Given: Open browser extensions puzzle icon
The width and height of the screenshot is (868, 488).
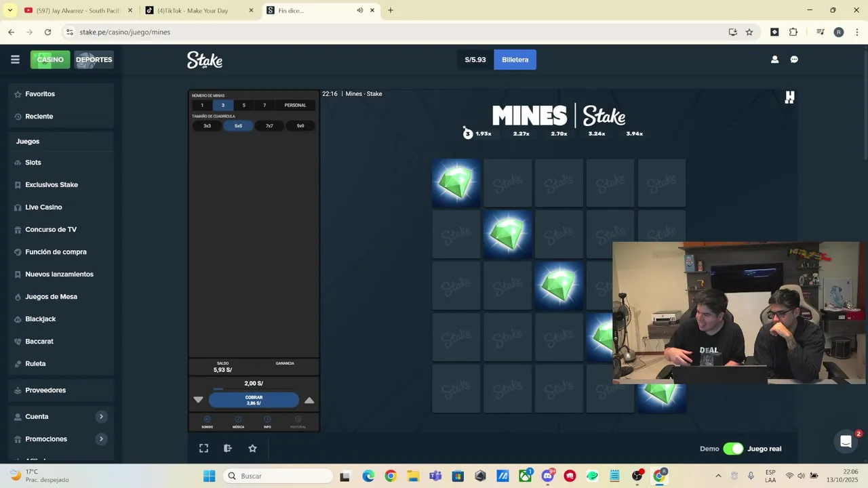Looking at the screenshot, I should click(793, 32).
